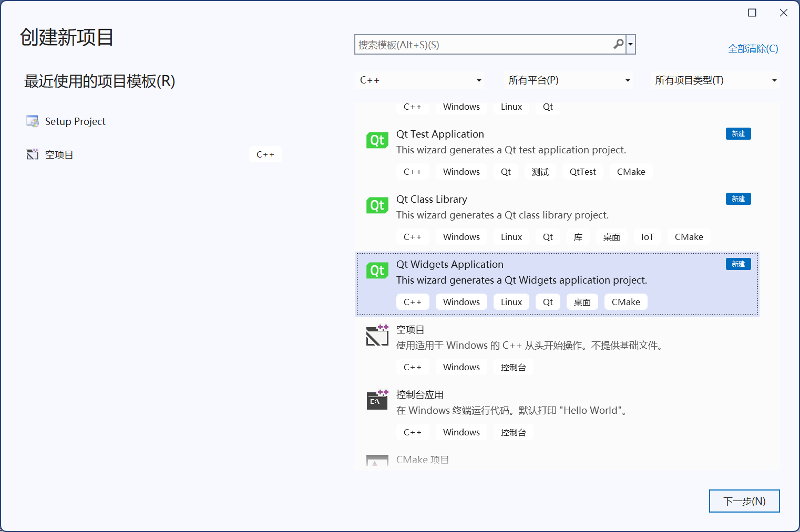
Task: Open the search box history dropdown arrow
Action: coord(630,45)
